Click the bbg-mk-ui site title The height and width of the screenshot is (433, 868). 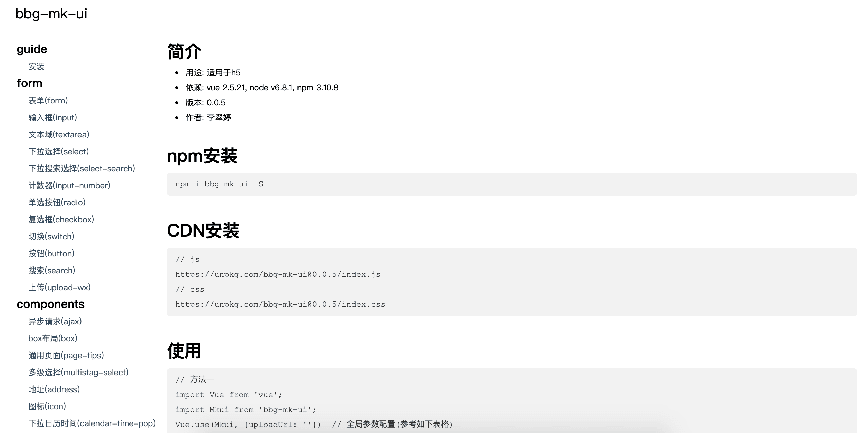(51, 14)
